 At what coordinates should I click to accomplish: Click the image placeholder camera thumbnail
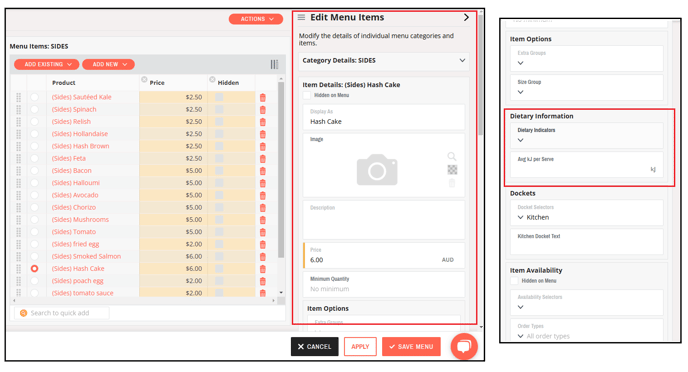click(x=377, y=169)
